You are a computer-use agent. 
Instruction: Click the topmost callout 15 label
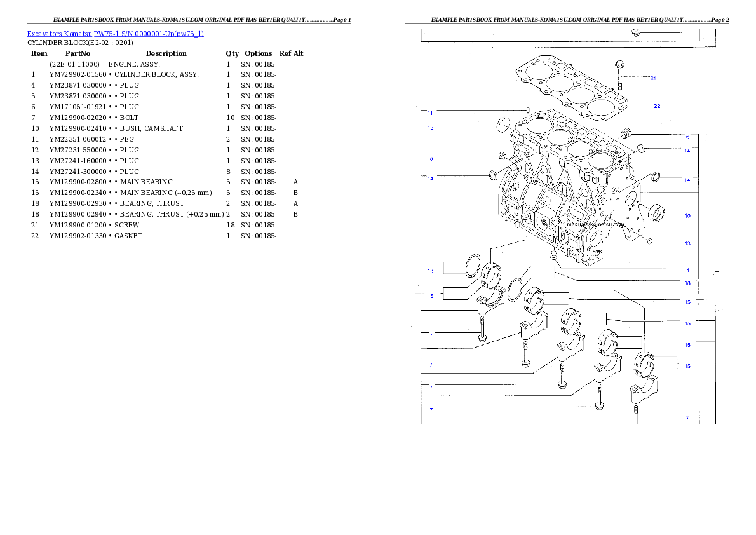(430, 295)
